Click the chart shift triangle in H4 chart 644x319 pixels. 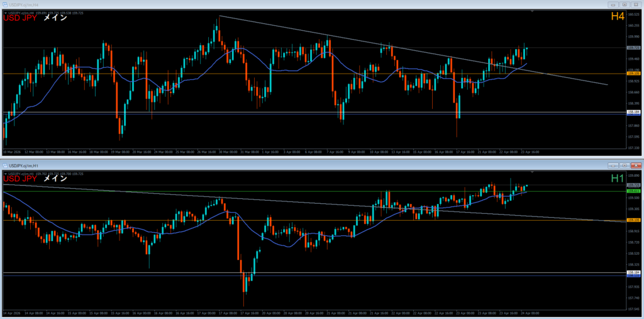pyautogui.click(x=532, y=11)
